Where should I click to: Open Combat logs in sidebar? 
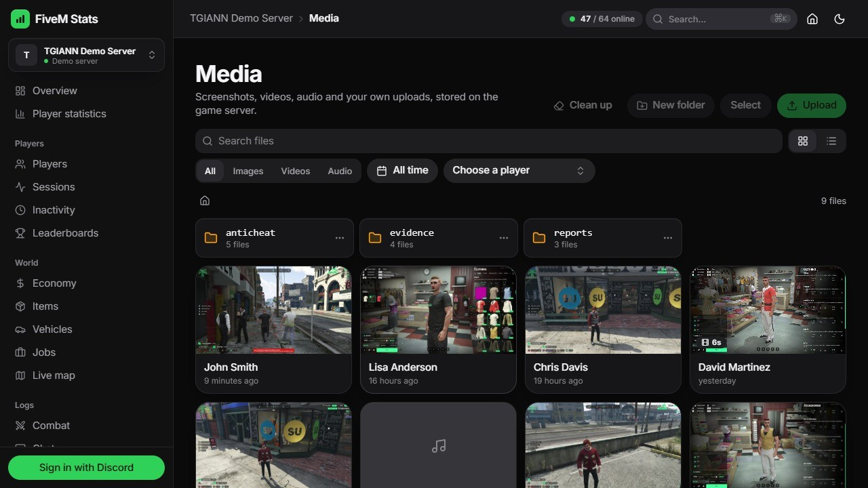[86, 426]
